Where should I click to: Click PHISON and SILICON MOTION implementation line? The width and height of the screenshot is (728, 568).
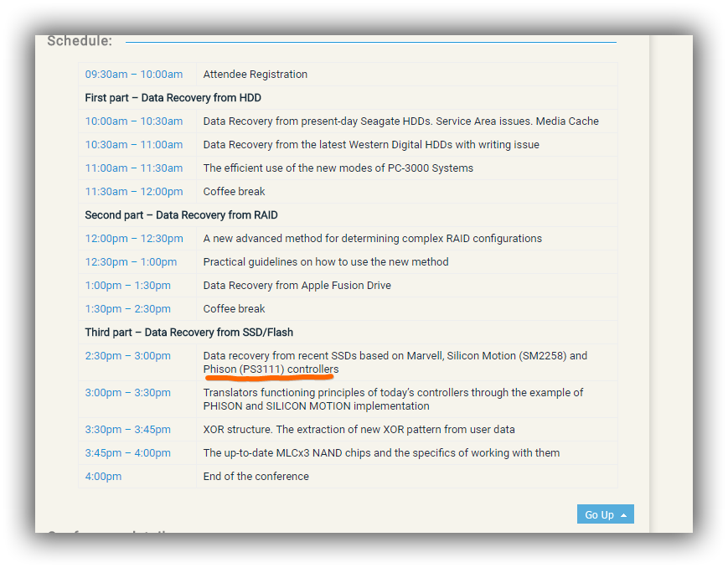point(316,406)
